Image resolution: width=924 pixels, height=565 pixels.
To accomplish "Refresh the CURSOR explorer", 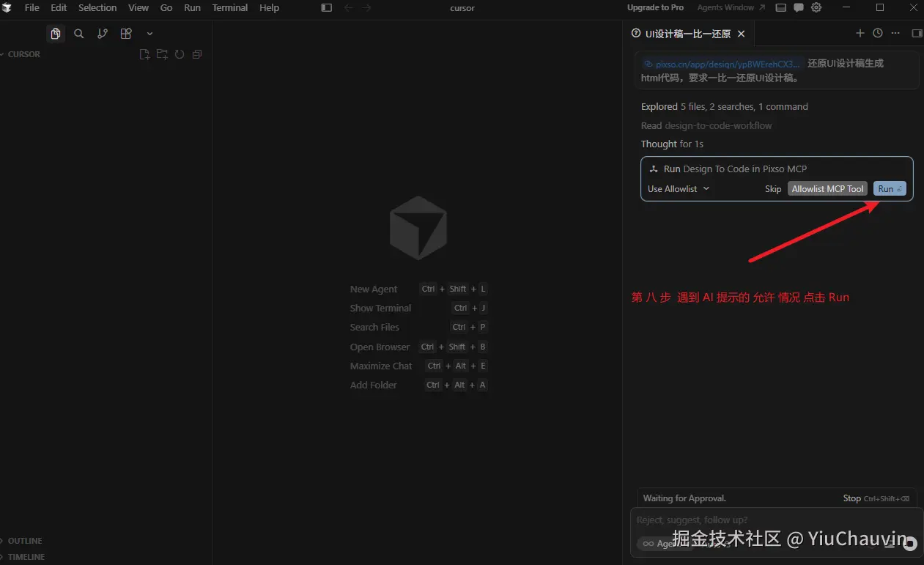I will click(180, 54).
